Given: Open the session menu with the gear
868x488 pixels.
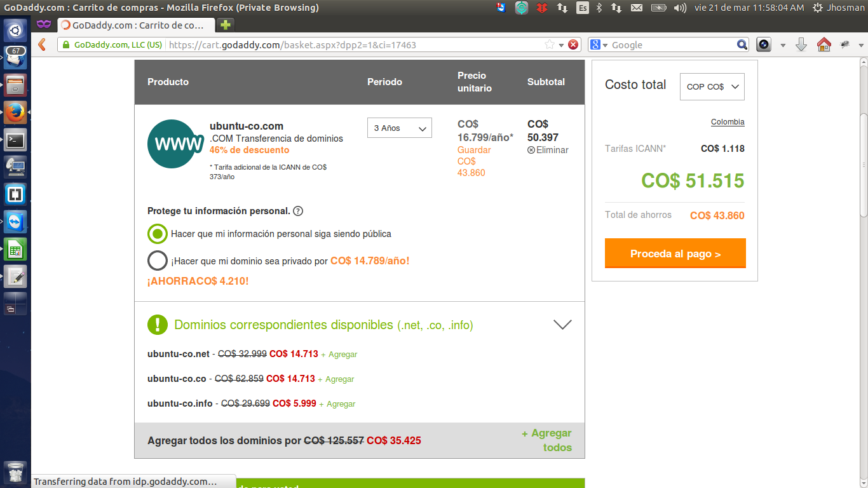Looking at the screenshot, I should coord(818,8).
